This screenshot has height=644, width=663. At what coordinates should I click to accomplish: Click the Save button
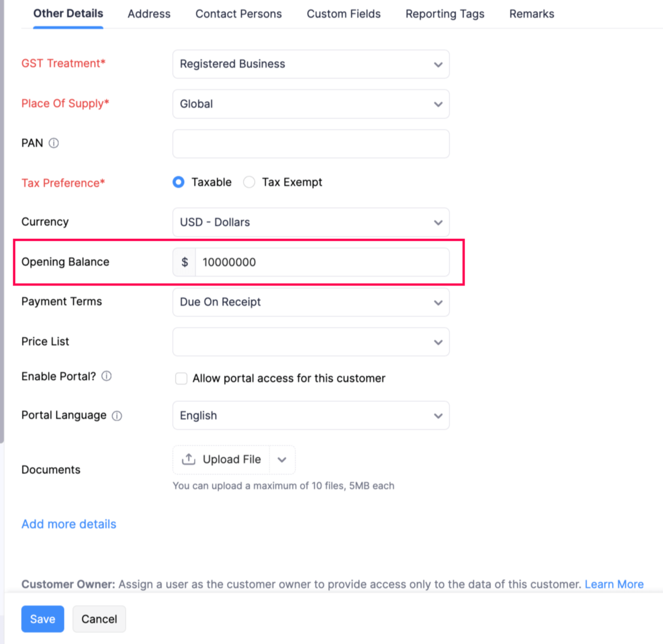(42, 619)
